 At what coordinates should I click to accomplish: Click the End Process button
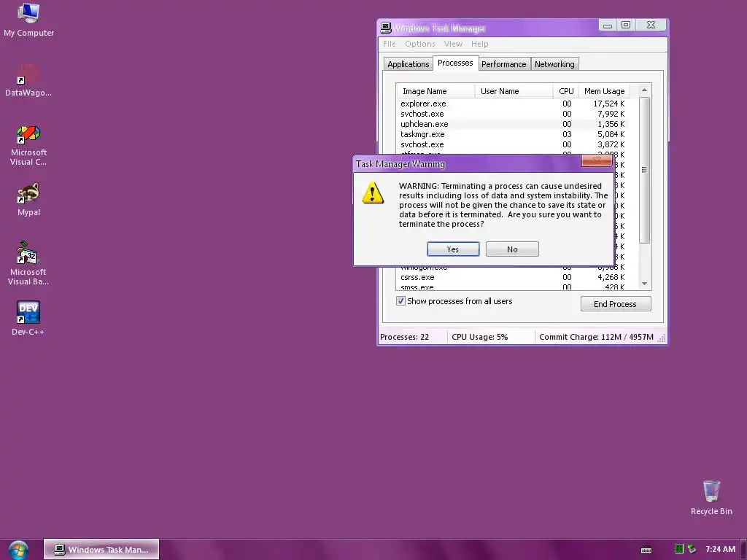(616, 304)
